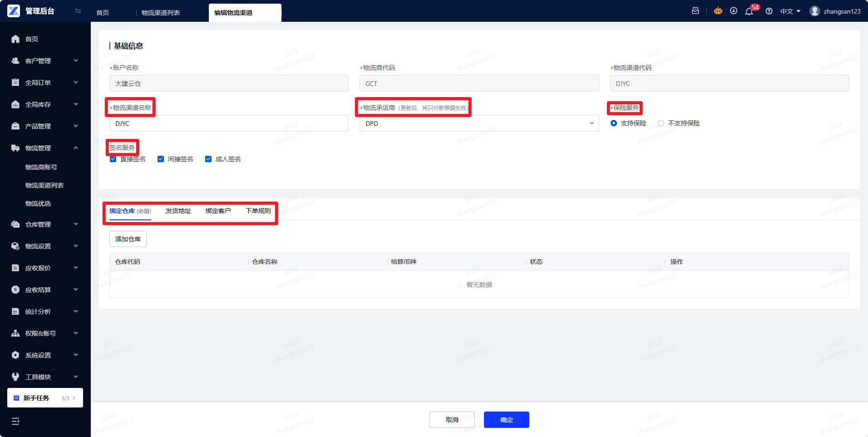Select the 支持保险 radio button
The height and width of the screenshot is (437, 868).
pos(614,124)
